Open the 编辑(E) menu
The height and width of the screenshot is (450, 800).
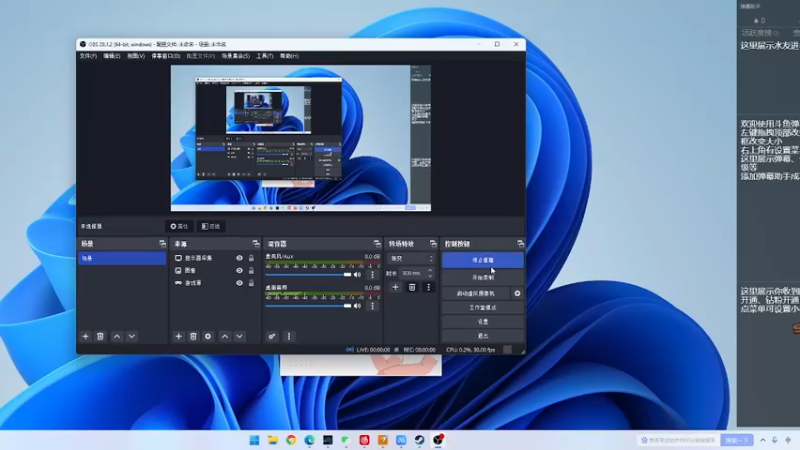(112, 56)
